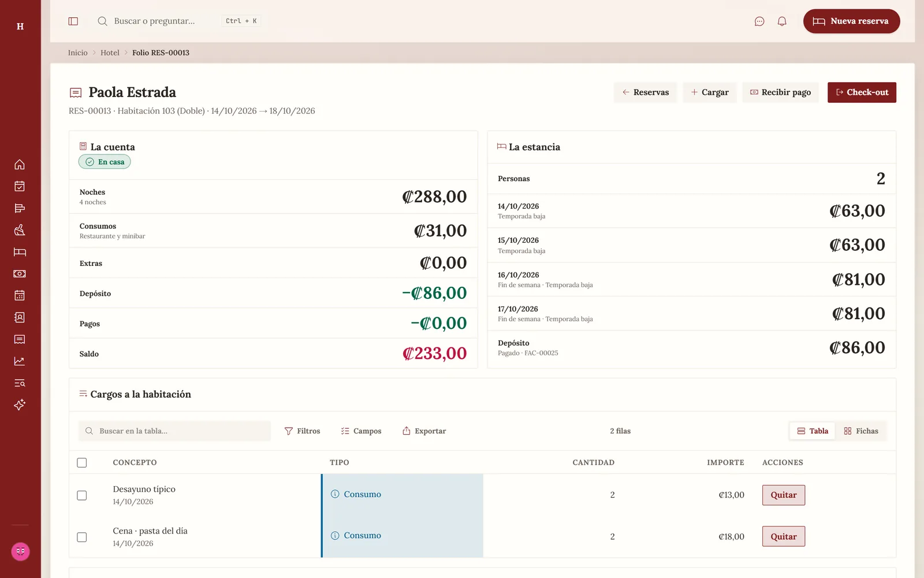Tick the checkbox for Cena pasta del día
Image resolution: width=924 pixels, height=578 pixels.
[82, 537]
